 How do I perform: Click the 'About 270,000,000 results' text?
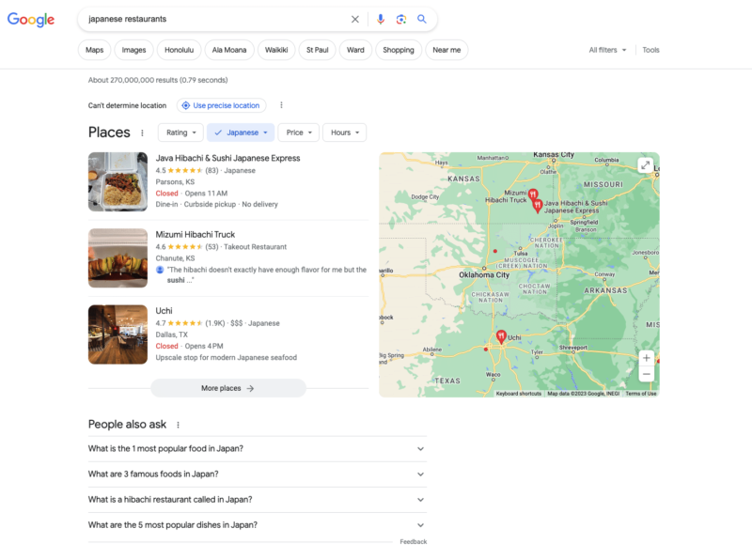tap(158, 80)
